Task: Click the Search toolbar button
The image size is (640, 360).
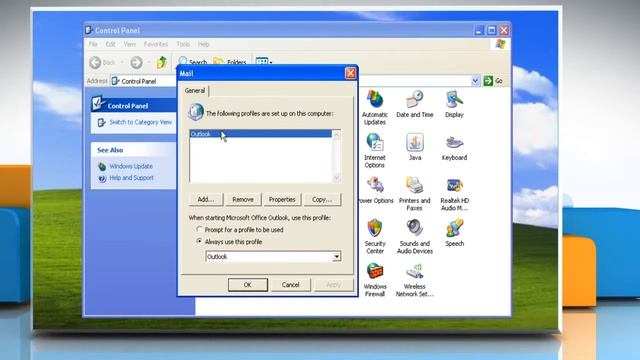Action: point(193,62)
